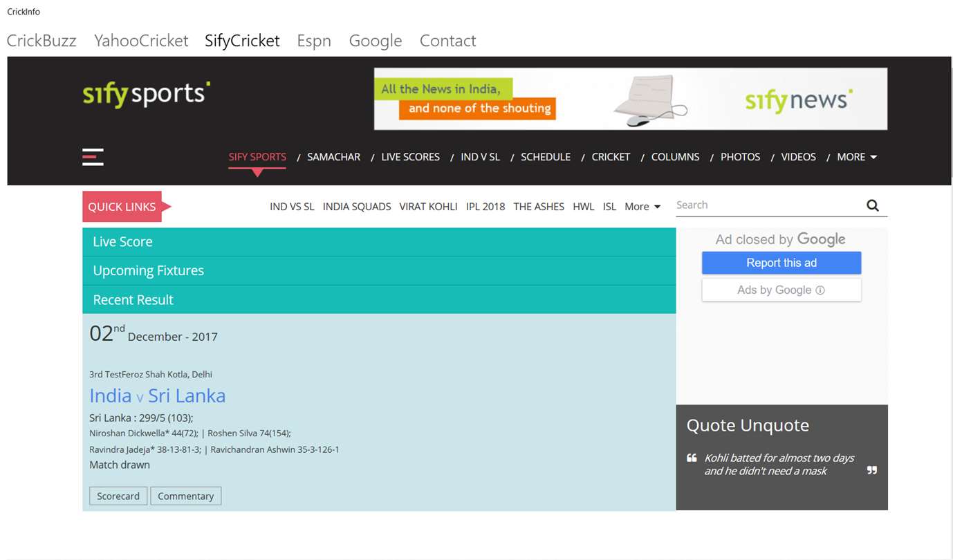This screenshot has height=560, width=953.
Task: Go to the Contact tab
Action: point(447,41)
